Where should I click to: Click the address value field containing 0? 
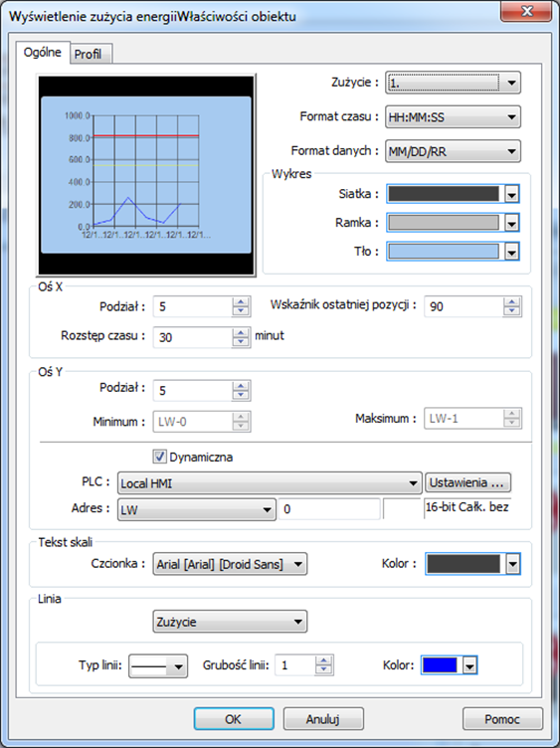pyautogui.click(x=329, y=509)
